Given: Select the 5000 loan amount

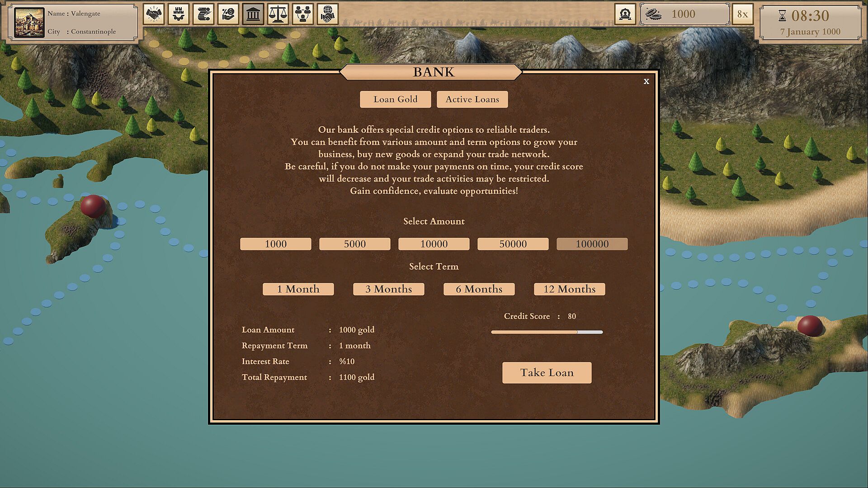Looking at the screenshot, I should click(354, 244).
